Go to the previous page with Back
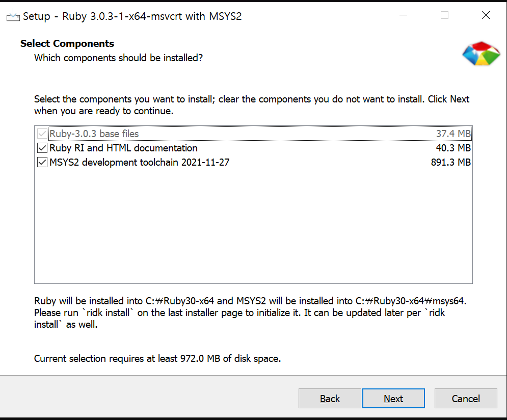 pos(330,399)
